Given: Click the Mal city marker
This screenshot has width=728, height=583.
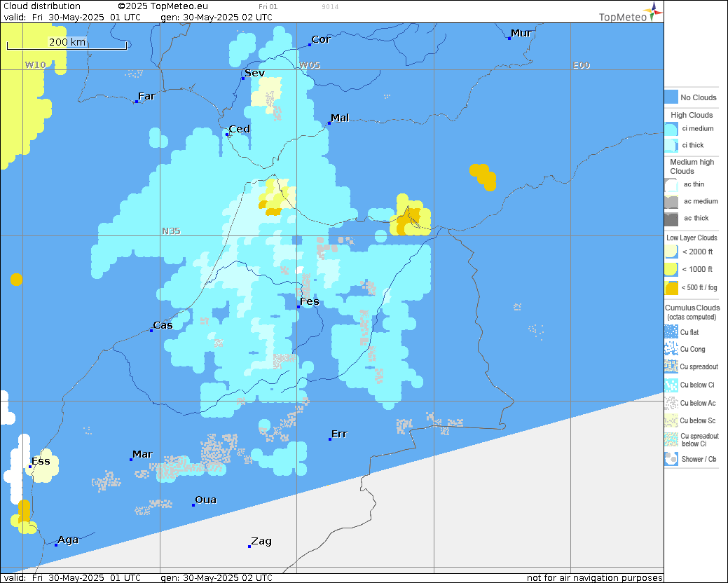Looking at the screenshot, I should click(329, 123).
